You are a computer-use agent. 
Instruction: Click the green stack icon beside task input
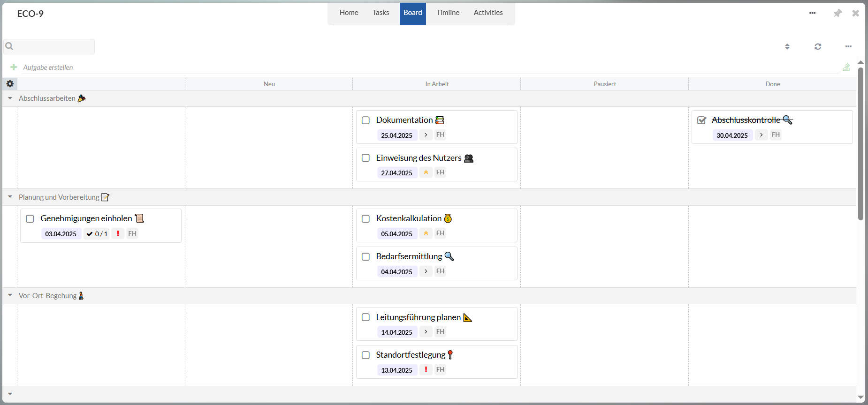(x=846, y=67)
